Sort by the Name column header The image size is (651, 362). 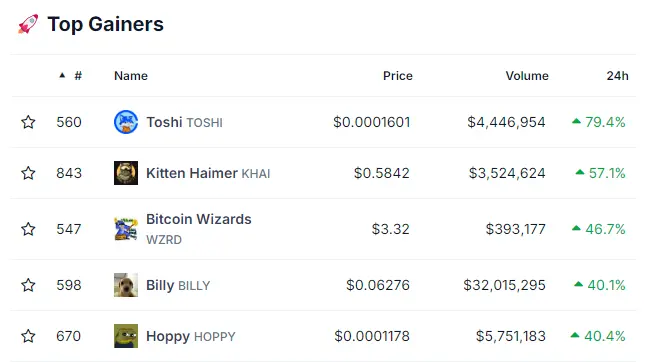tap(131, 76)
